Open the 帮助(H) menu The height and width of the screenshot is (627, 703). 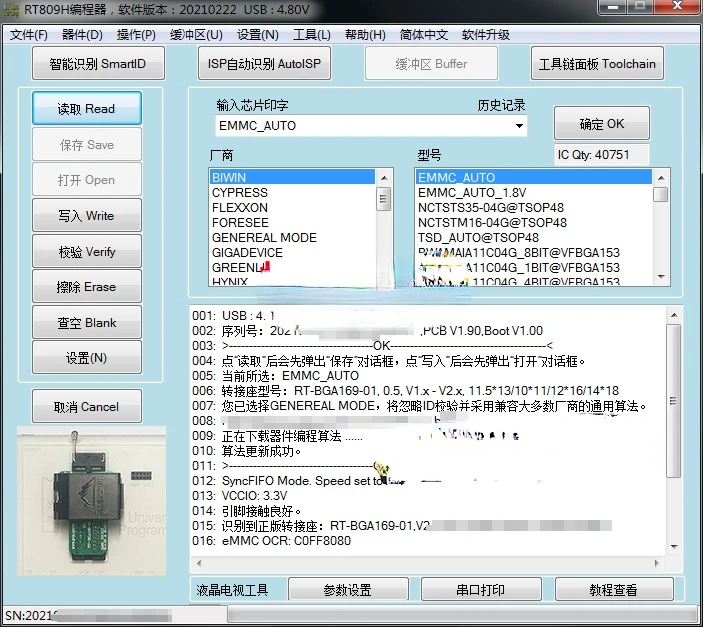point(365,35)
